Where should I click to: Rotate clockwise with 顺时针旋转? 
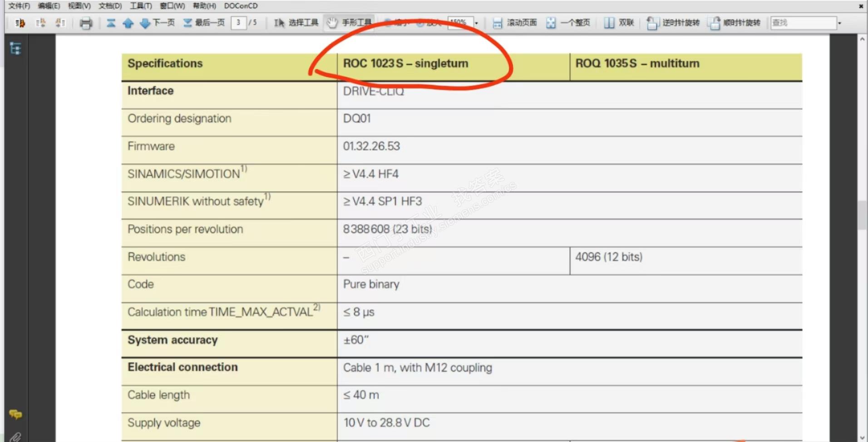(x=734, y=23)
